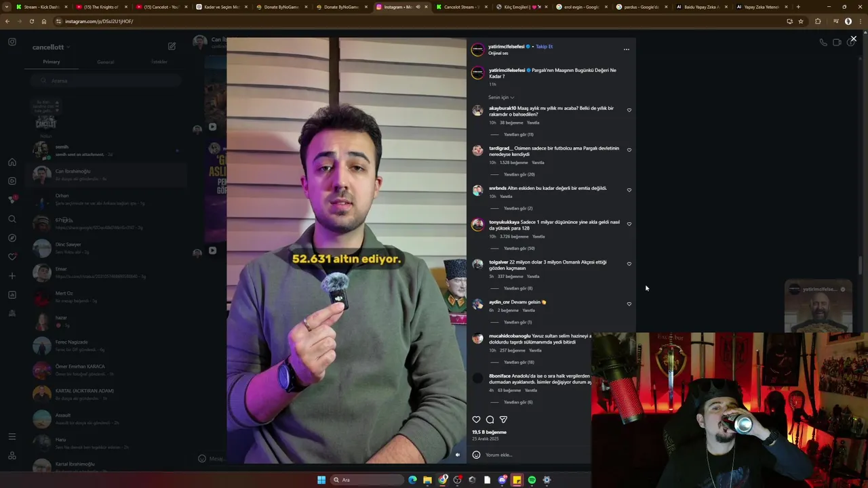Open Microsoft Edge from taskbar
Viewport: 868px width, 488px height.
(x=412, y=480)
